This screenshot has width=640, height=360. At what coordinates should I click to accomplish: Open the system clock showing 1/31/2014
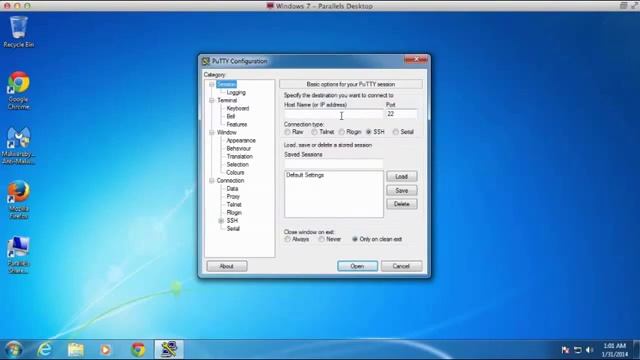coord(615,350)
